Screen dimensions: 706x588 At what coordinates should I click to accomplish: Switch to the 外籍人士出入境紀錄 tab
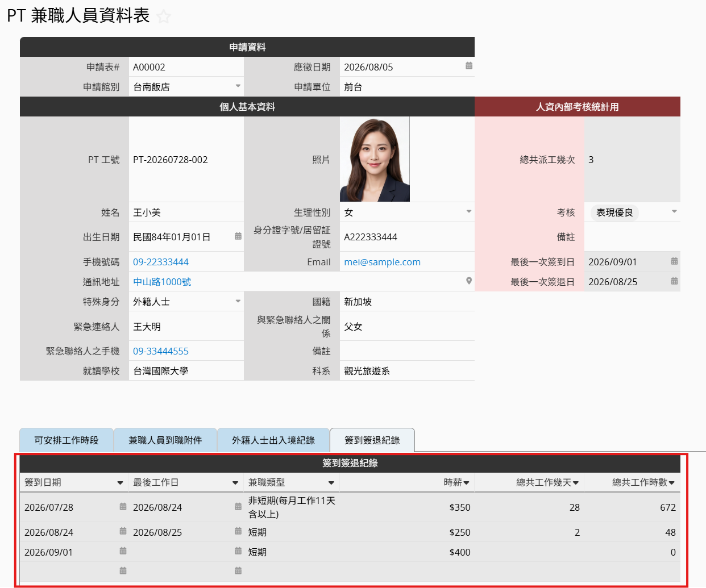pyautogui.click(x=273, y=440)
